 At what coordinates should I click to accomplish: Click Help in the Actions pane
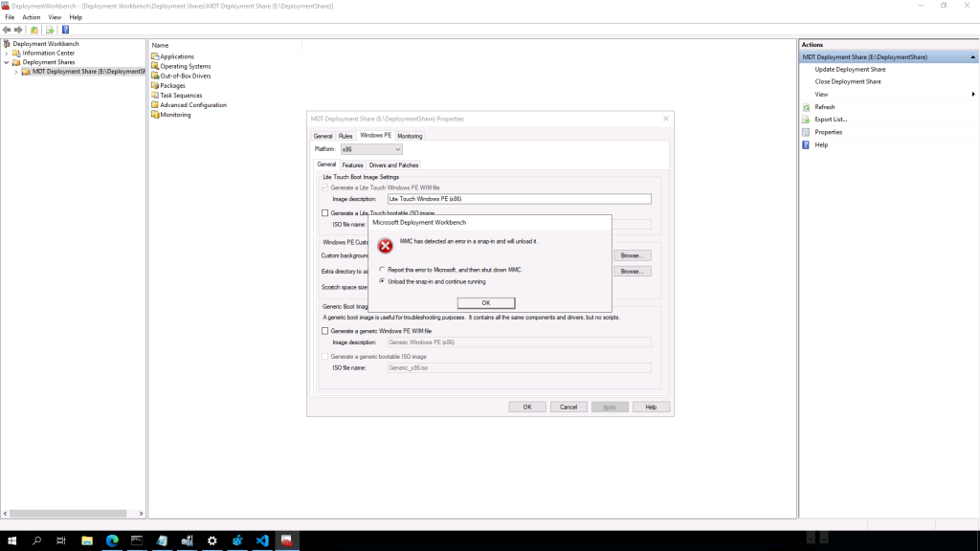pyautogui.click(x=821, y=145)
